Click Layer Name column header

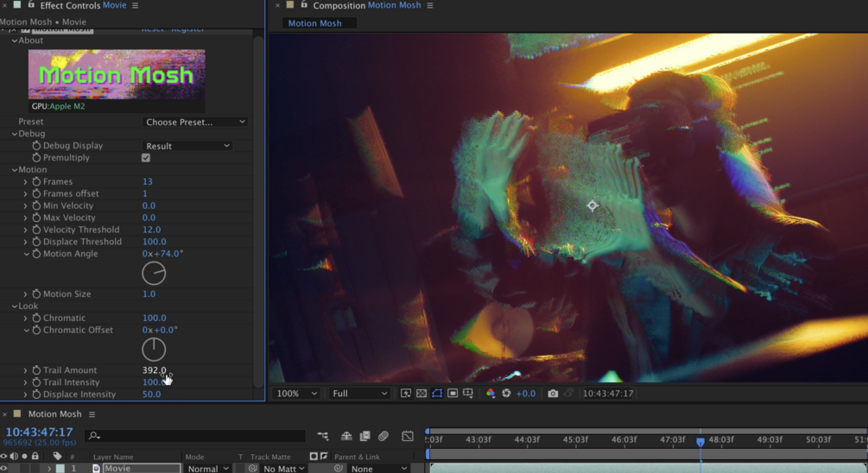pos(113,457)
